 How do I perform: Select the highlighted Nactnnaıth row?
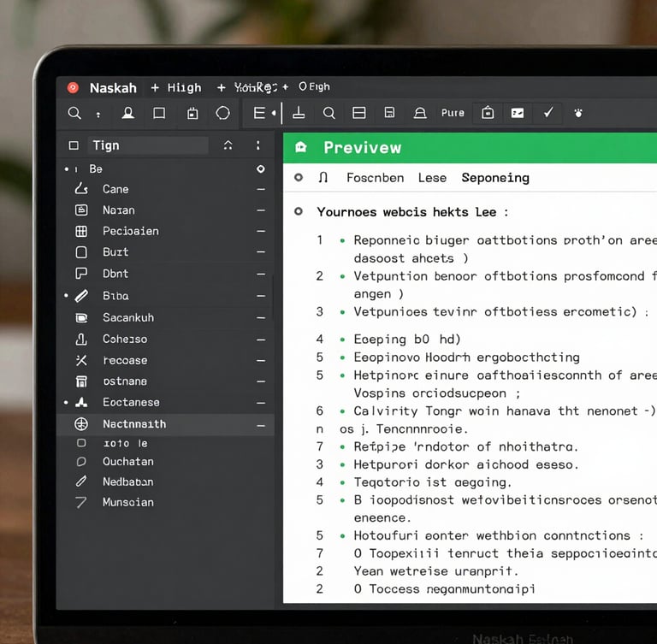165,424
